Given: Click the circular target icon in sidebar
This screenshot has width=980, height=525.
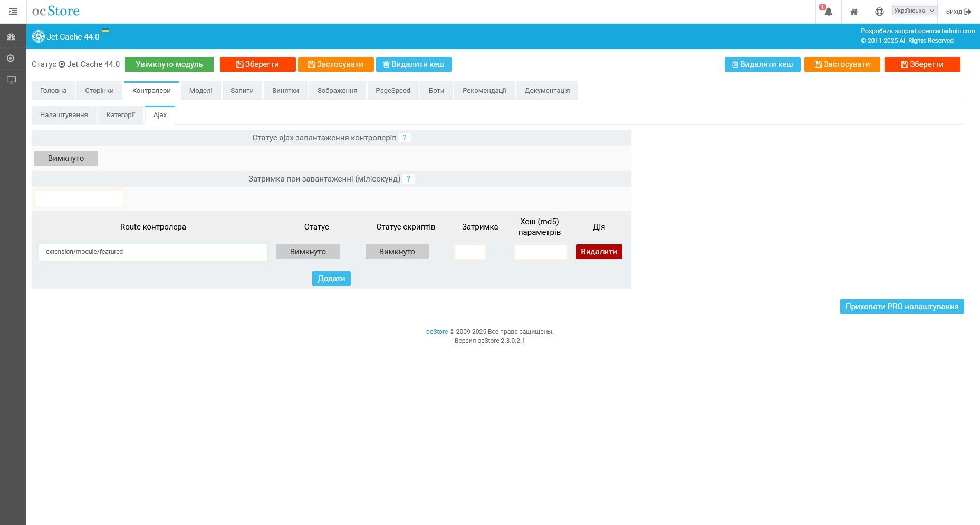Looking at the screenshot, I should 11,58.
